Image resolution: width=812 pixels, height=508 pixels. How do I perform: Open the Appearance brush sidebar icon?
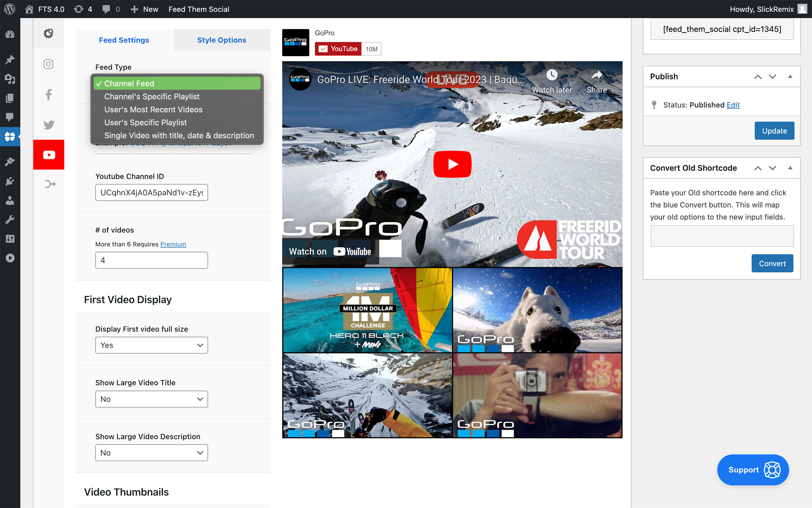10,162
